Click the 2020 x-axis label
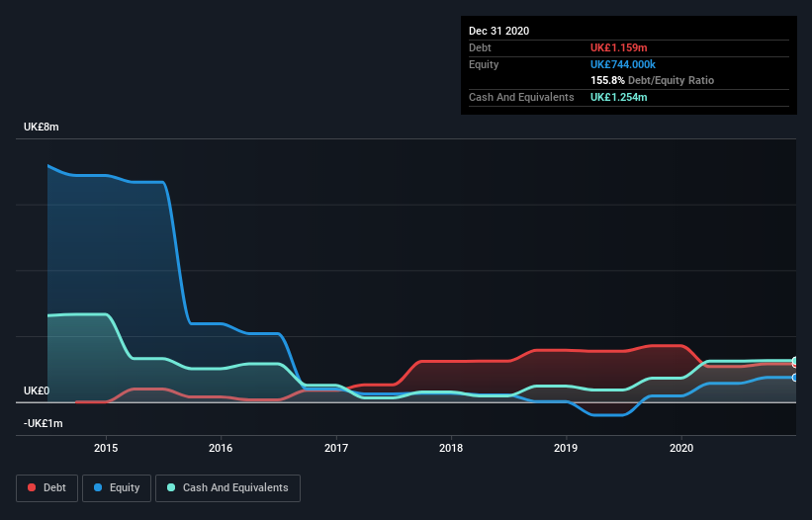This screenshot has height=520, width=812. click(681, 448)
